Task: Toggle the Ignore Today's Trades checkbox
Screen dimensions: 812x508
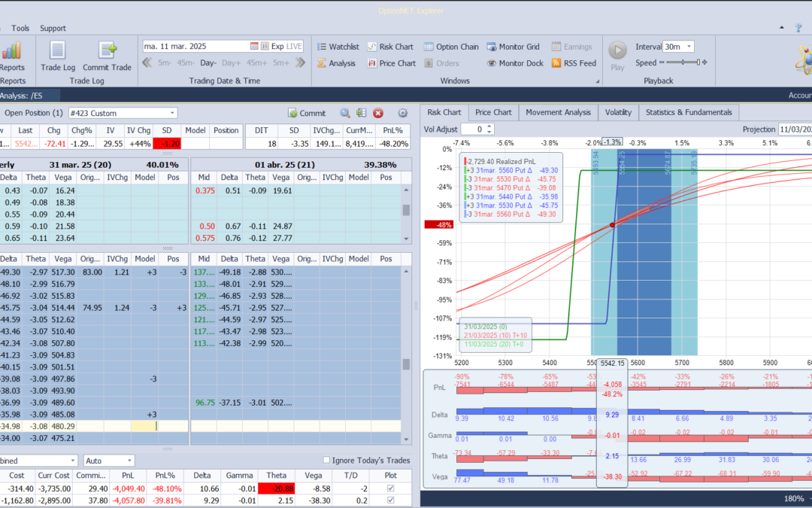Action: coord(326,460)
